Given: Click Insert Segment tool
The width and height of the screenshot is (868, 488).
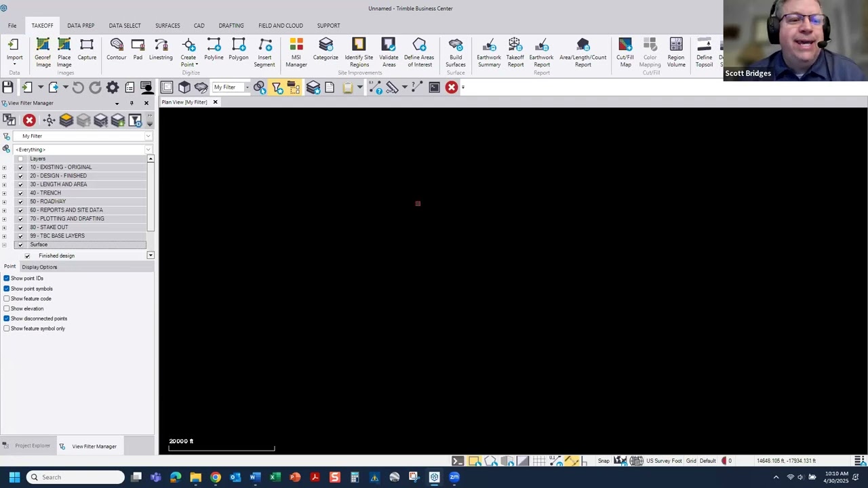Looking at the screenshot, I should point(264,52).
